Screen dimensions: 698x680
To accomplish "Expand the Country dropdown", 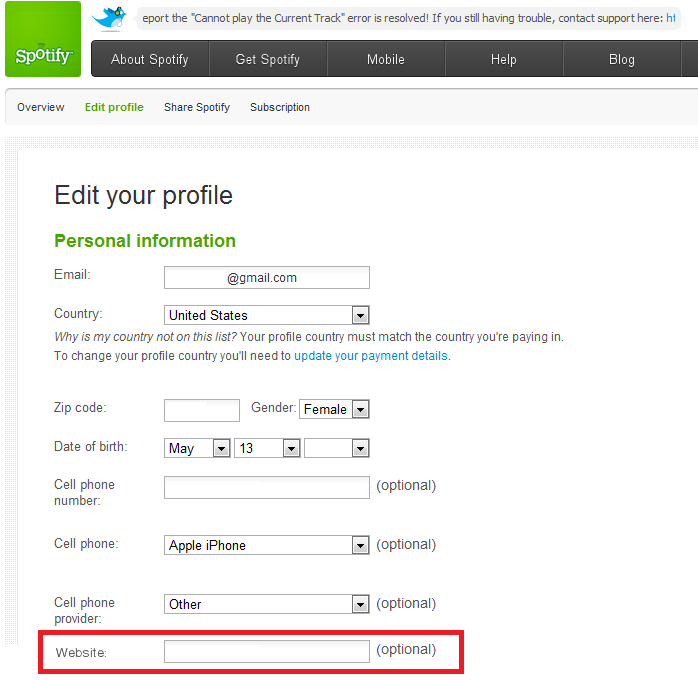I will pyautogui.click(x=266, y=315).
